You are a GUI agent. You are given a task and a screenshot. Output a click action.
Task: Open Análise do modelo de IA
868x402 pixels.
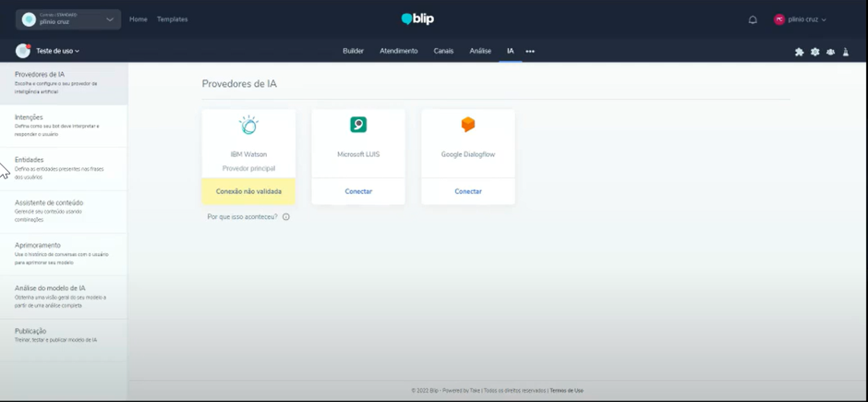(x=64, y=297)
